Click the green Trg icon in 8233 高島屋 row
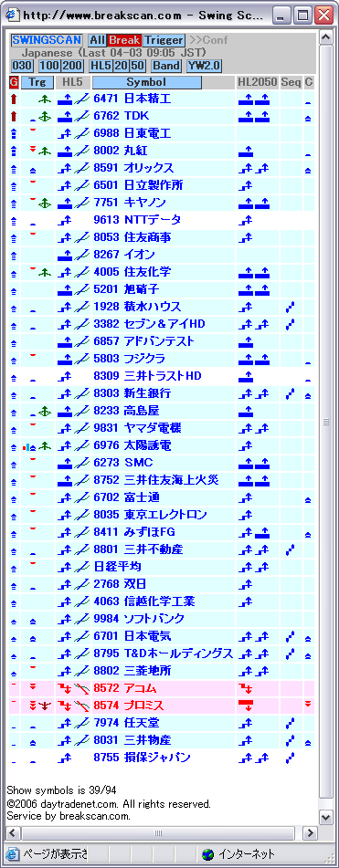339x868 pixels. coord(46,411)
